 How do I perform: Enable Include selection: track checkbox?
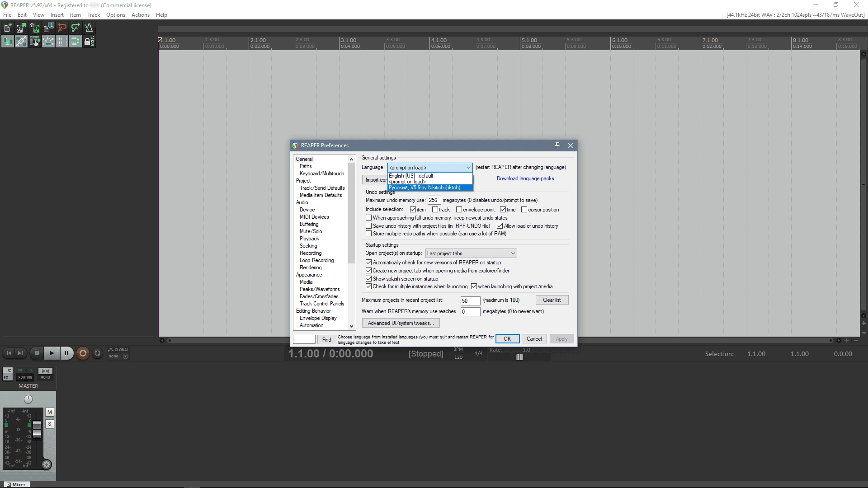435,210
